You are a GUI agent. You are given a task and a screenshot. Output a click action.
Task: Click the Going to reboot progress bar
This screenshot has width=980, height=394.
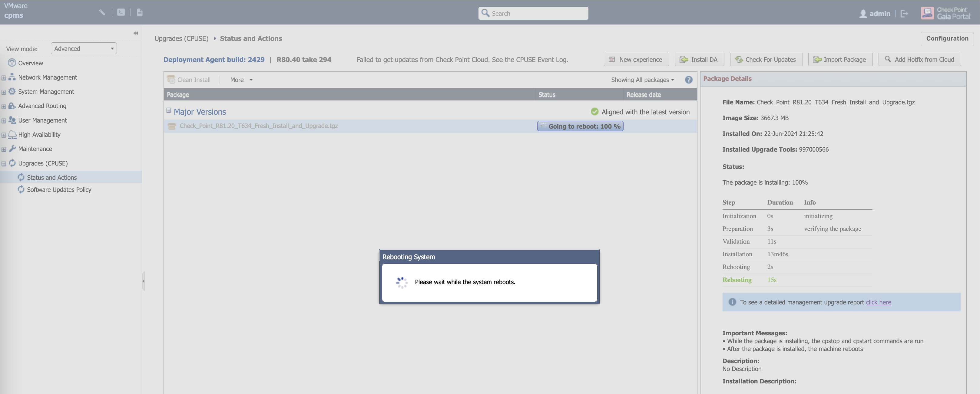[580, 126]
